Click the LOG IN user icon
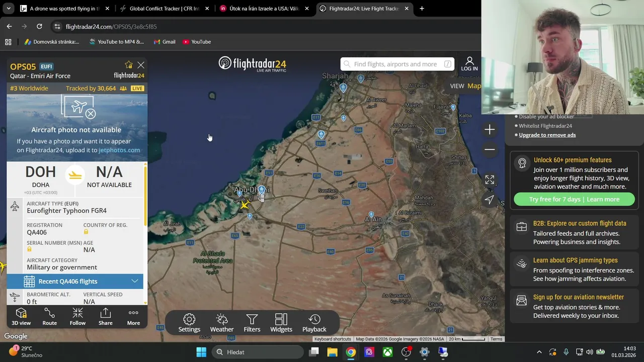The width and height of the screenshot is (644, 362). [x=469, y=64]
